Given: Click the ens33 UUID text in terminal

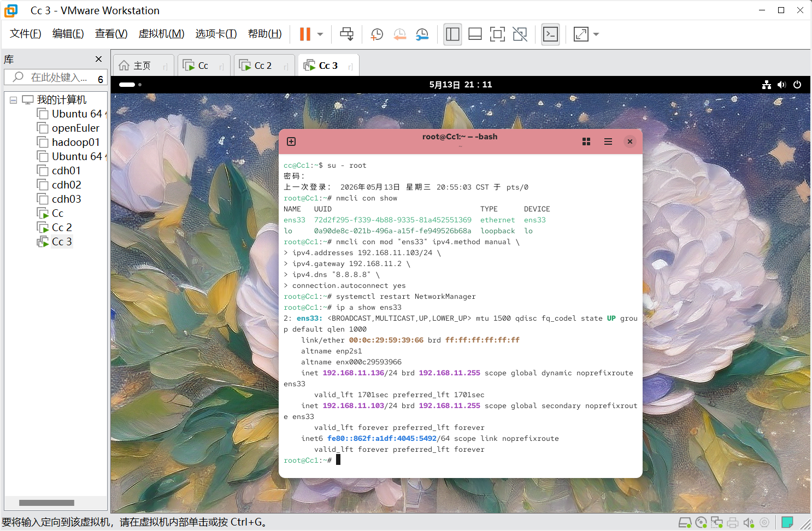Looking at the screenshot, I should pyautogui.click(x=392, y=220).
